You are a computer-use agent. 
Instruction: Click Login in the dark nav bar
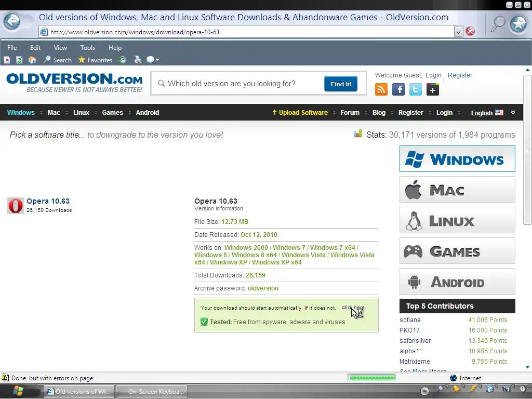[444, 112]
